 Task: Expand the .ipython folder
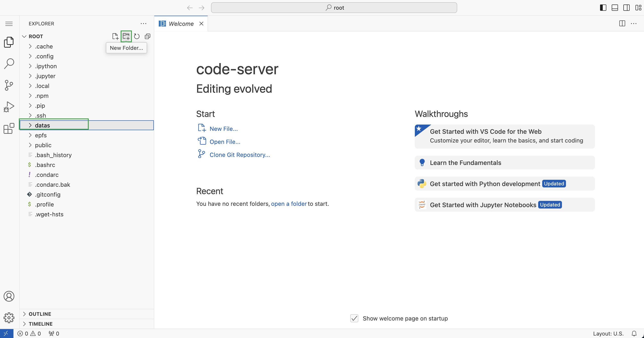click(x=87, y=66)
